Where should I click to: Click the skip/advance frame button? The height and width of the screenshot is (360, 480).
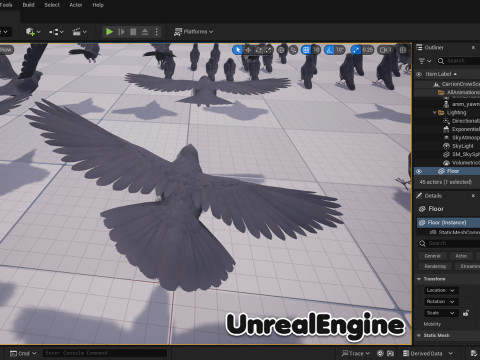[x=121, y=32]
